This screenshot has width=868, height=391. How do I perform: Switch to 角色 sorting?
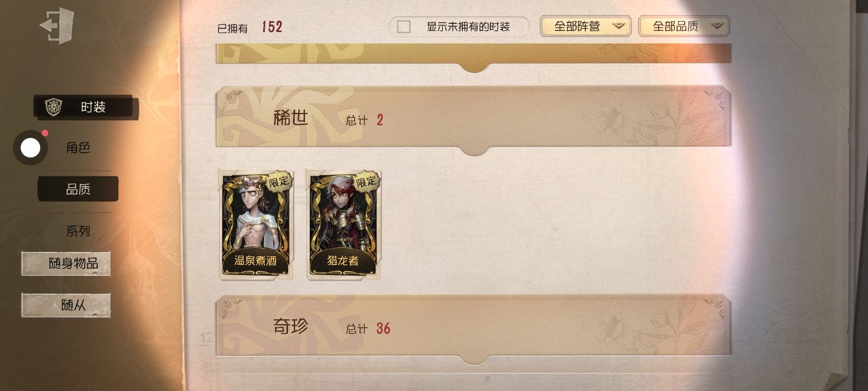78,148
